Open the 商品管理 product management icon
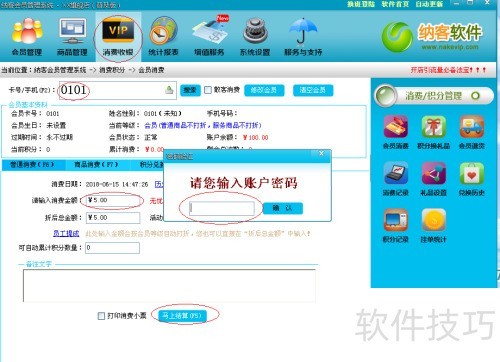The image size is (500, 362). (72, 36)
